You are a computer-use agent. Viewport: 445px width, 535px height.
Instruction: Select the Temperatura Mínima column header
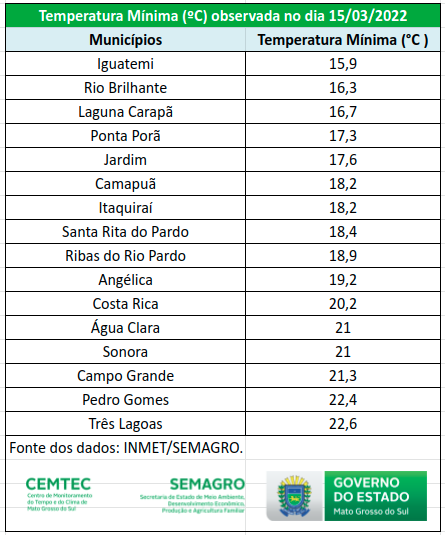[343, 40]
